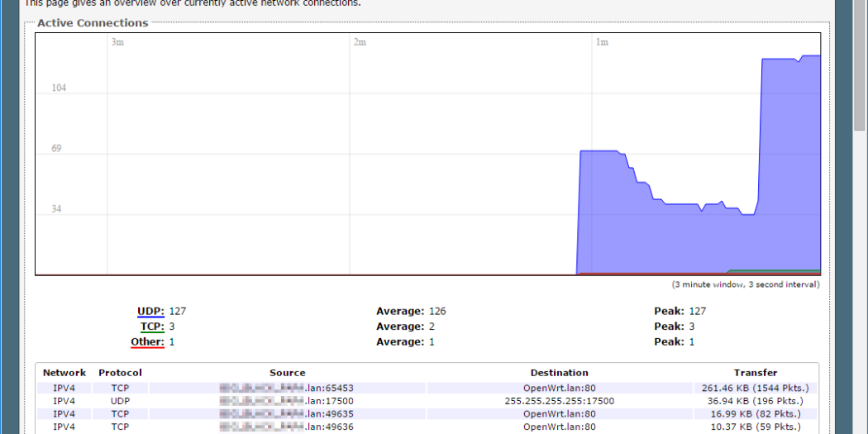Click the 2m time marker on graph
Image resolution: width=868 pixels, height=434 pixels.
pos(360,42)
